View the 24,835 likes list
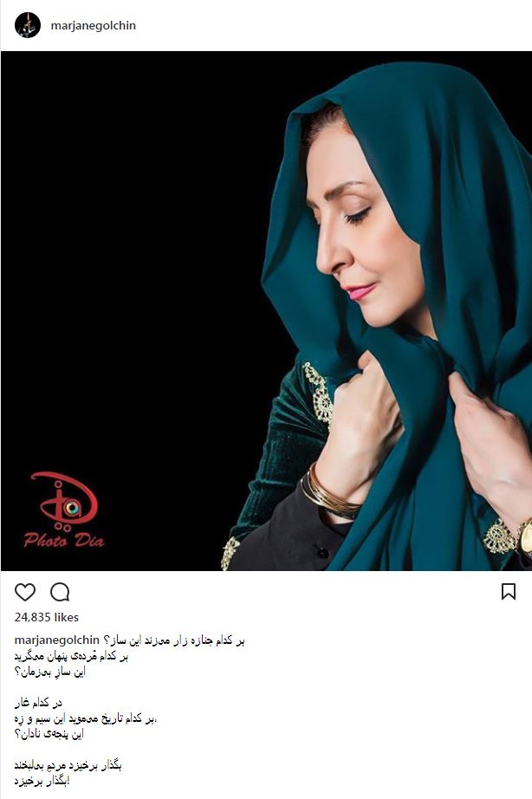This screenshot has height=799, width=532. (47, 617)
